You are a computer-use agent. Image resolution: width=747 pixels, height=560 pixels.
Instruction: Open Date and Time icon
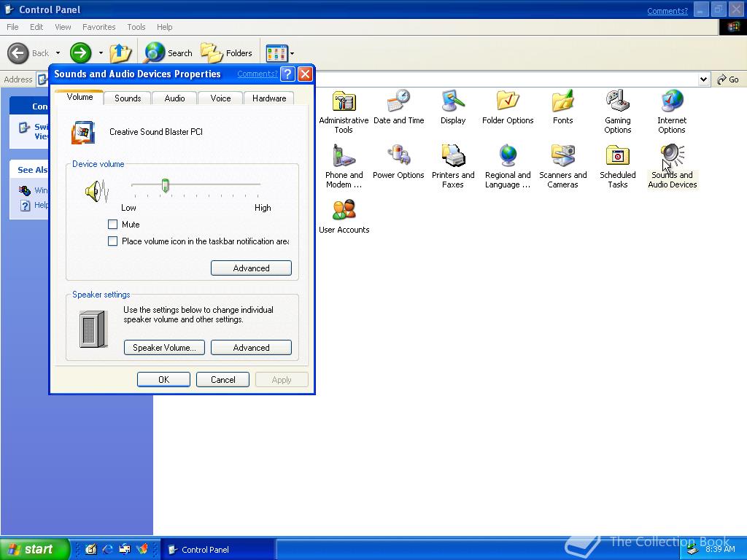(x=398, y=107)
